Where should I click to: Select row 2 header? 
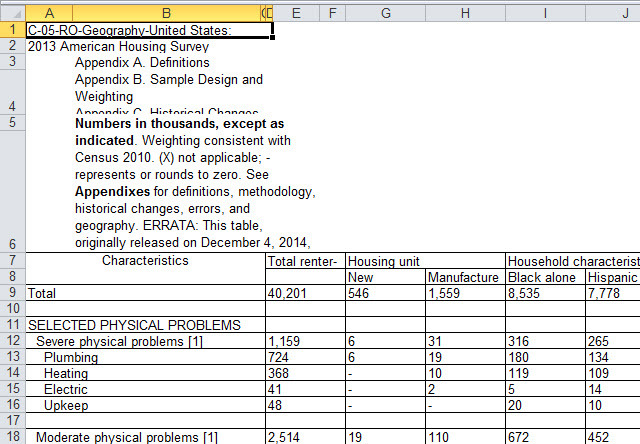tap(13, 46)
